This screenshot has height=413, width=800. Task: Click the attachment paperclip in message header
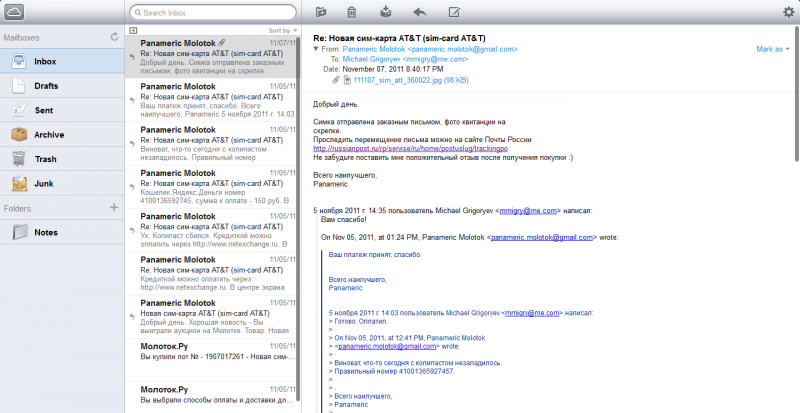point(336,80)
